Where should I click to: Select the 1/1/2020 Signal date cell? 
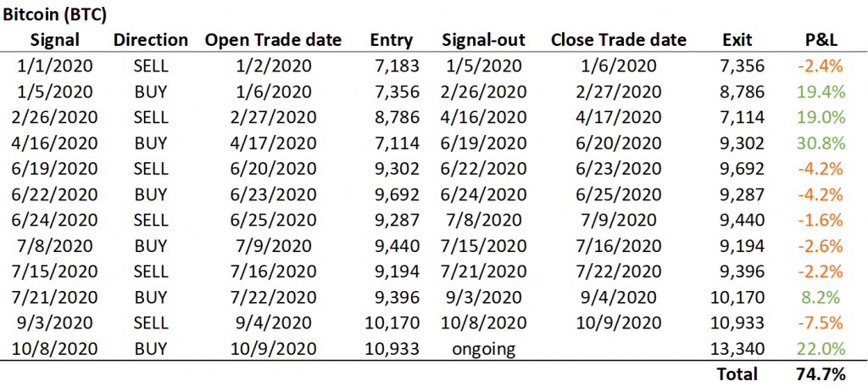(55, 65)
